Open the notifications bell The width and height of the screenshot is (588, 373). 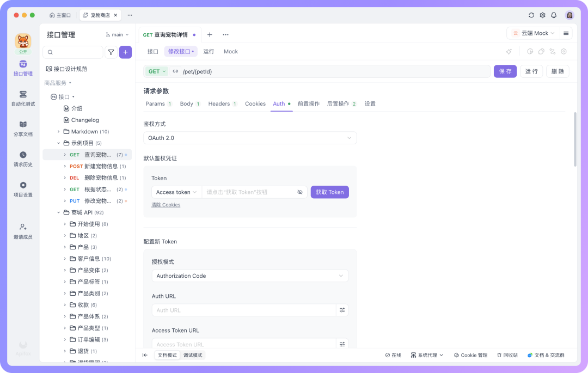coord(554,15)
